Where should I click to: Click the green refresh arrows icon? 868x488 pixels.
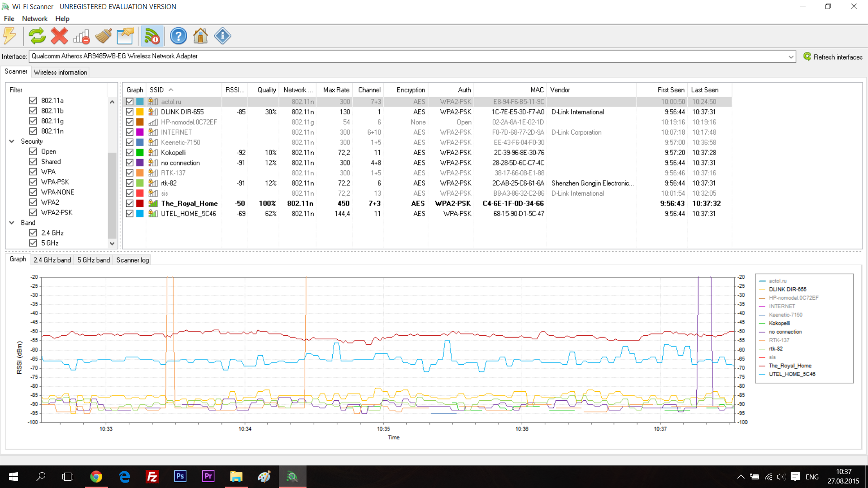tap(37, 36)
